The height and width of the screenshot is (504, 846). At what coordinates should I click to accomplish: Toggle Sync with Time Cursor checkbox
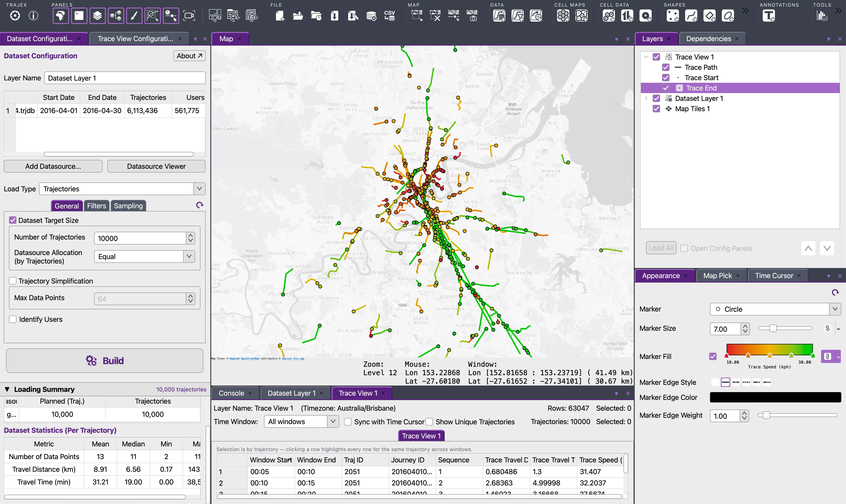(x=347, y=421)
